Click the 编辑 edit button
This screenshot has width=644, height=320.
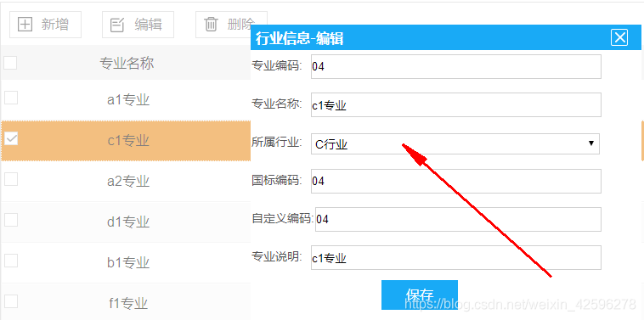click(138, 25)
